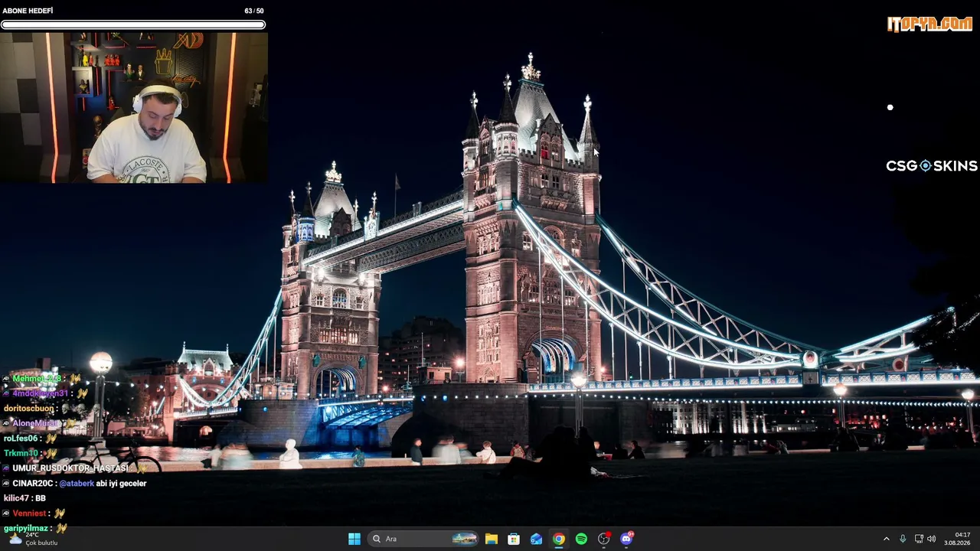980x551 pixels.
Task: Switch to Google Chrome in the taskbar
Action: [559, 539]
